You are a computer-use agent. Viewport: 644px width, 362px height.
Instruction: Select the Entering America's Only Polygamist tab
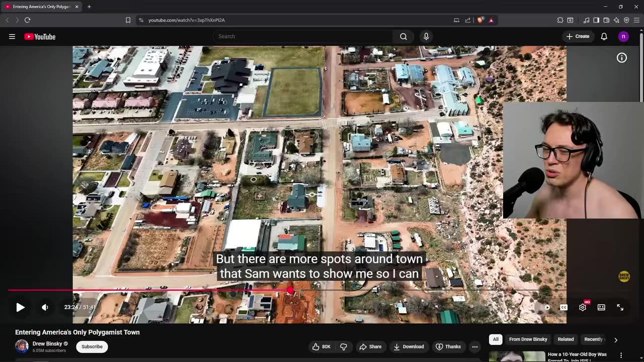click(41, 7)
